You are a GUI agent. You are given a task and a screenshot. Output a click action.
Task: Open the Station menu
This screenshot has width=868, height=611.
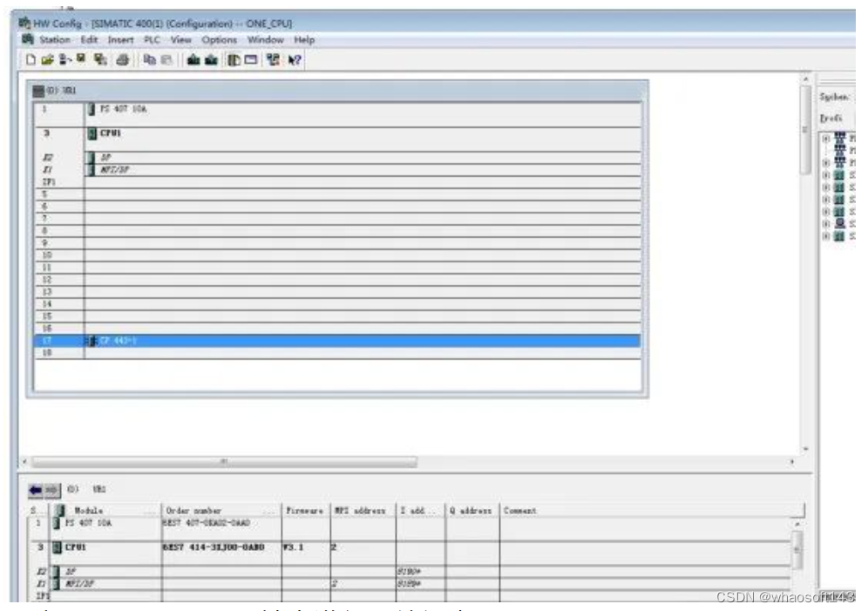click(55, 40)
